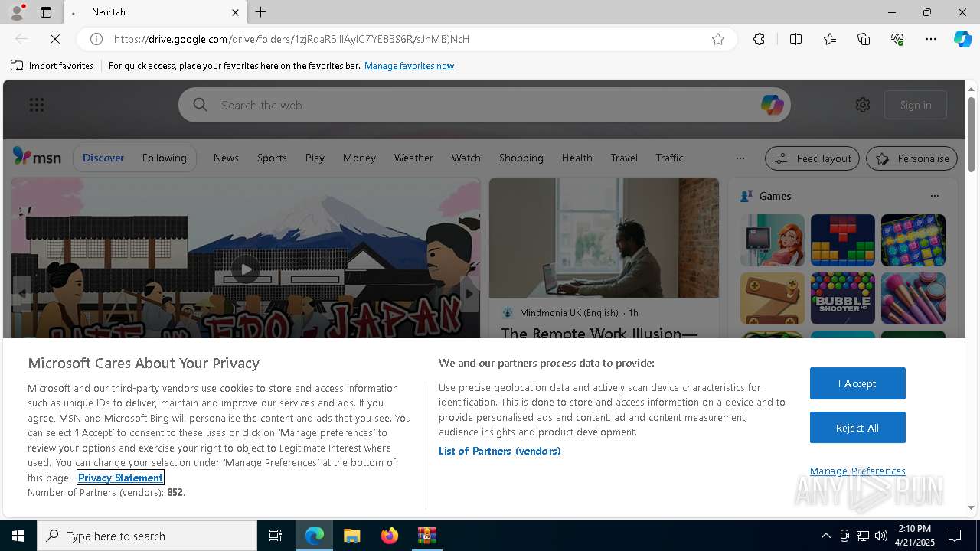The height and width of the screenshot is (551, 980).
Task: Switch to the Following tab
Action: click(x=165, y=158)
